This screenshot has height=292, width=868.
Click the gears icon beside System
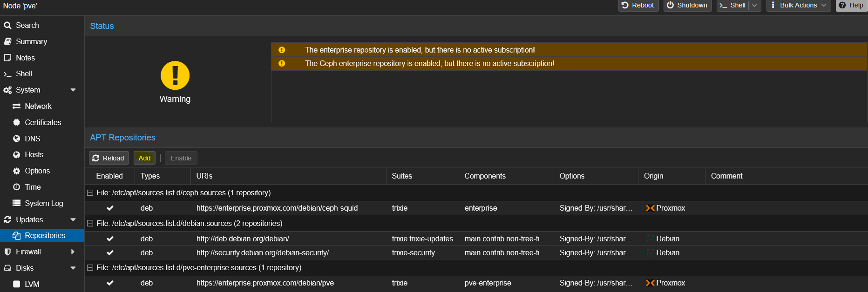[7, 90]
